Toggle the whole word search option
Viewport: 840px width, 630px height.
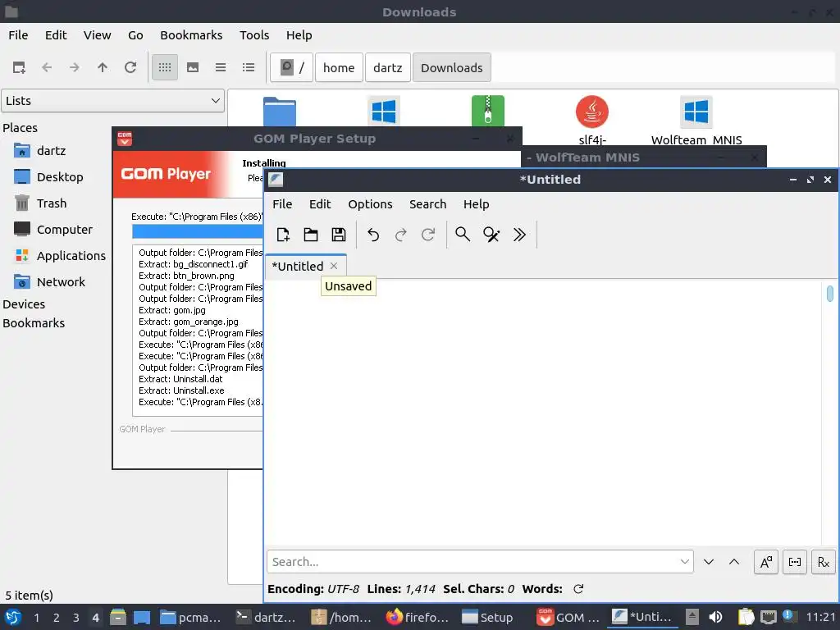point(795,562)
